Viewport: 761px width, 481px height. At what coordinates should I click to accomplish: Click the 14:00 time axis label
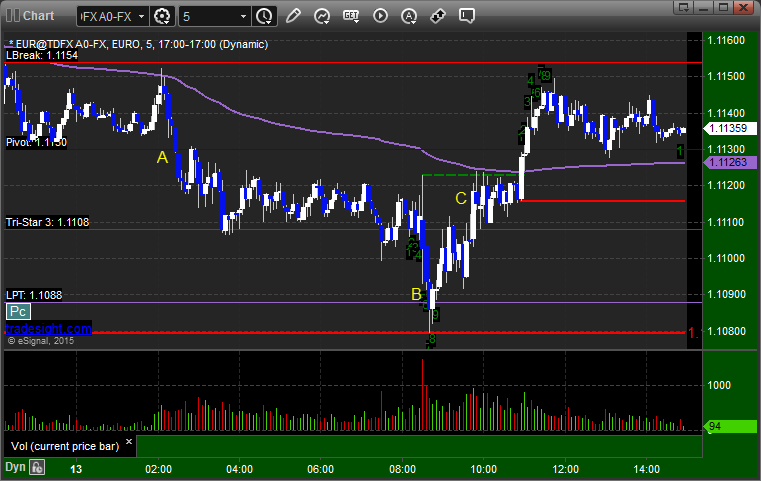pos(646,469)
